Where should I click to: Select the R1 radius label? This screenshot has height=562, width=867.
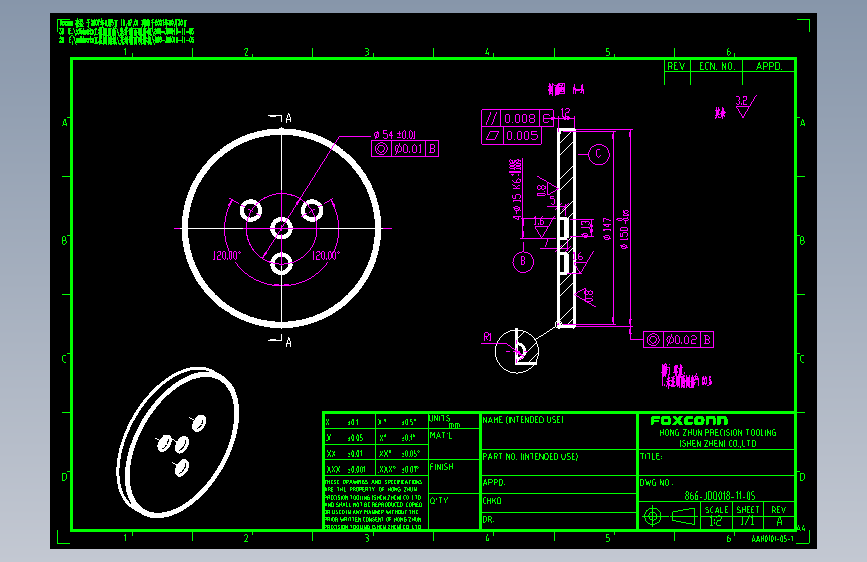(x=487, y=337)
